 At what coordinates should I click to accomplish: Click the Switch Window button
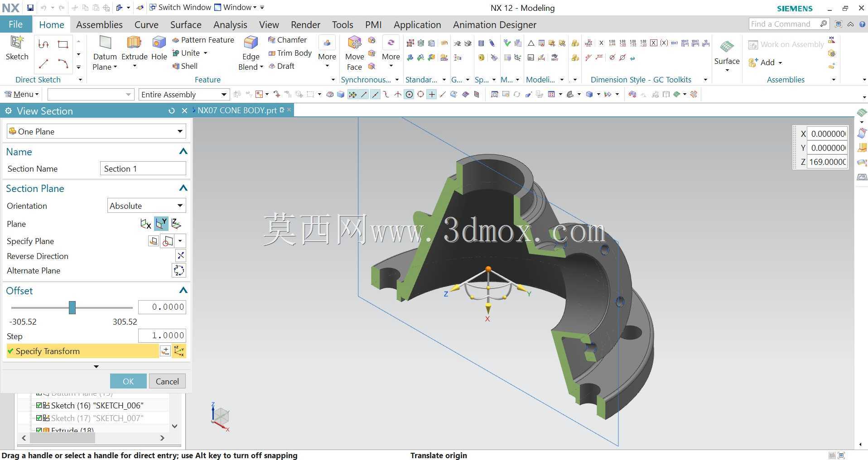(180, 7)
